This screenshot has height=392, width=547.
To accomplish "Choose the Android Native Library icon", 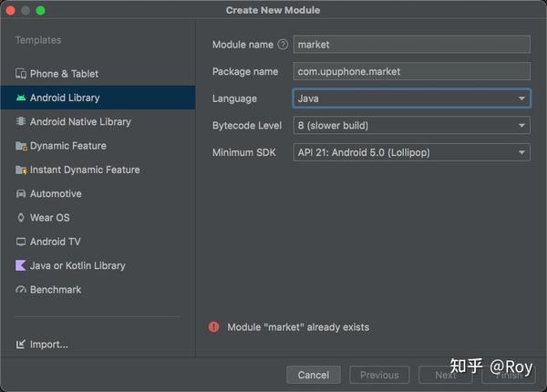I will click(x=21, y=121).
